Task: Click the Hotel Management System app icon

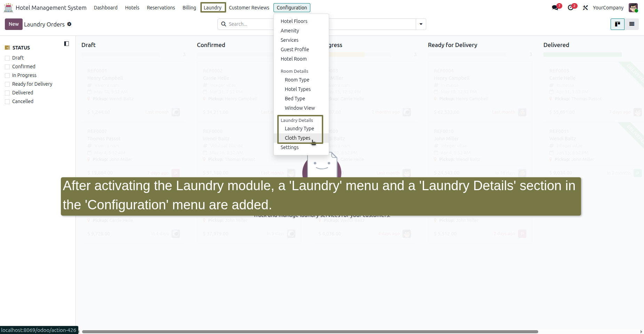Action: coord(8,7)
